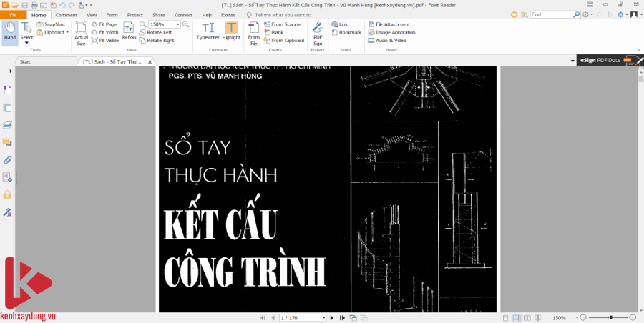Open the 150% zoom dropdown in the ribbon
The width and height of the screenshot is (644, 323).
(x=178, y=24)
